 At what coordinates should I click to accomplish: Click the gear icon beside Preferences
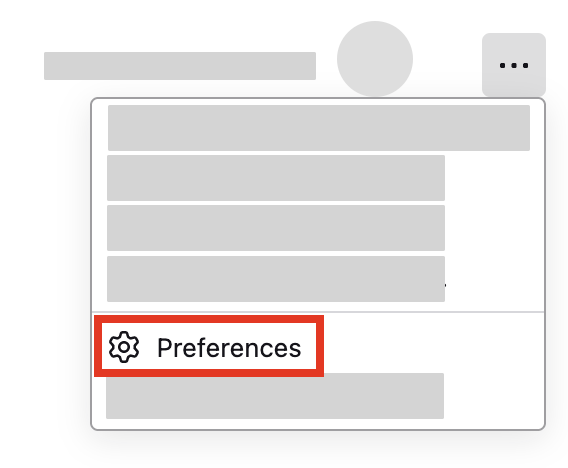click(x=124, y=347)
